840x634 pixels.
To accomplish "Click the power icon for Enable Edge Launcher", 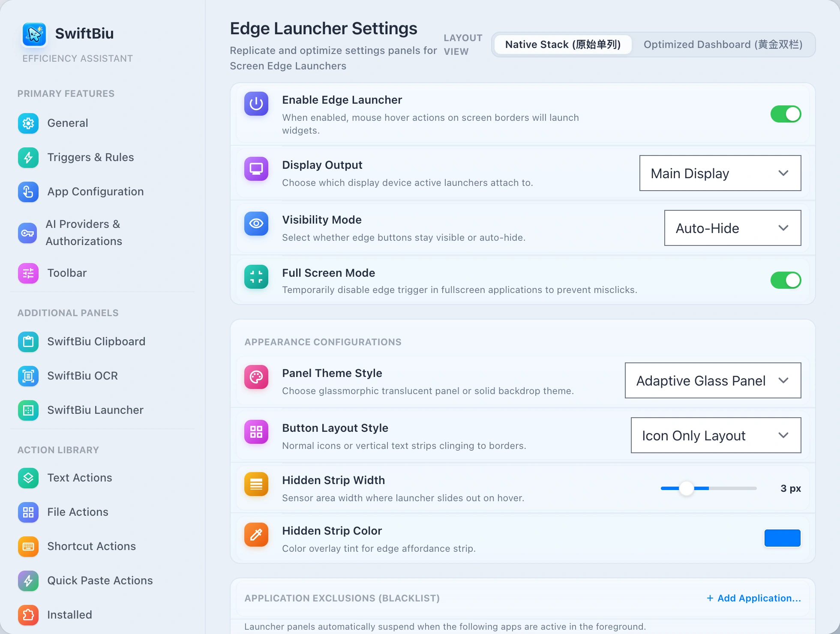I will point(256,104).
